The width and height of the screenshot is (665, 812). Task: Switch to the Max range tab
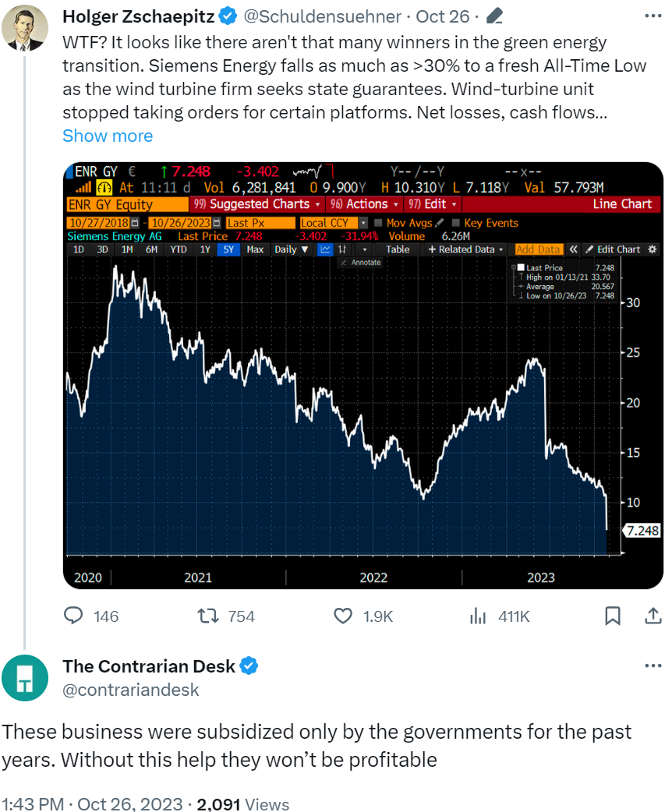coord(255,249)
